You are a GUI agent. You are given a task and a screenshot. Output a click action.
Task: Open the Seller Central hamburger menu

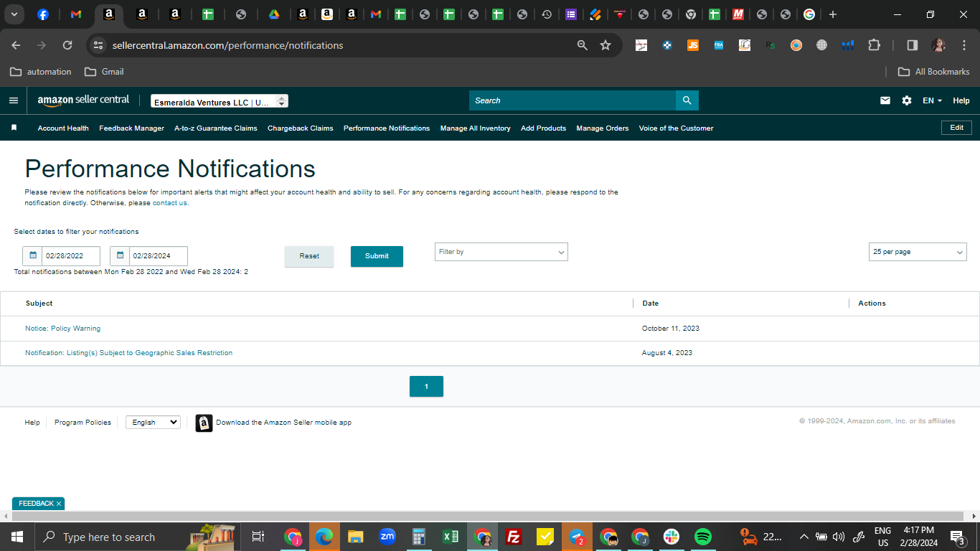[x=13, y=100]
